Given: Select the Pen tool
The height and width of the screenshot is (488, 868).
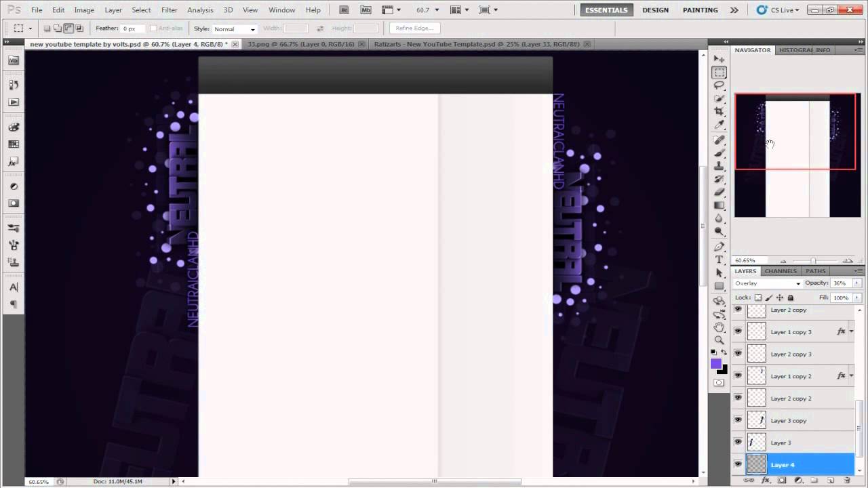Looking at the screenshot, I should click(x=719, y=247).
